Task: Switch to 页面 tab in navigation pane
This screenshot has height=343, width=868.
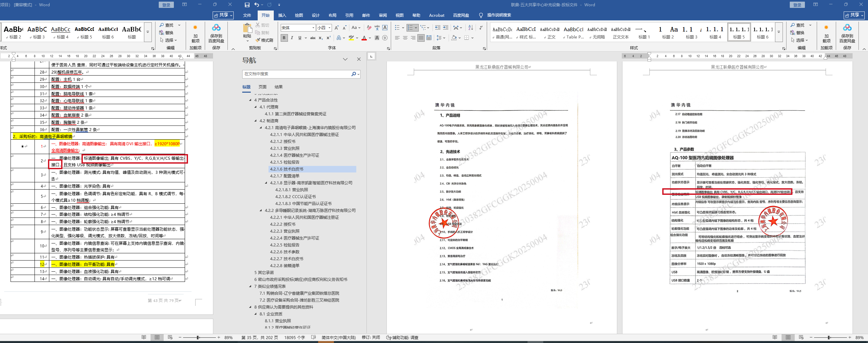Action: click(263, 87)
